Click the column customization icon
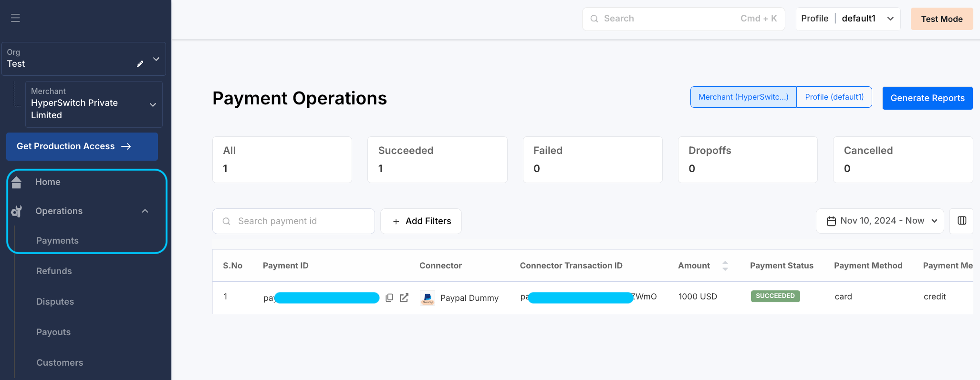This screenshot has width=980, height=380. 962,221
